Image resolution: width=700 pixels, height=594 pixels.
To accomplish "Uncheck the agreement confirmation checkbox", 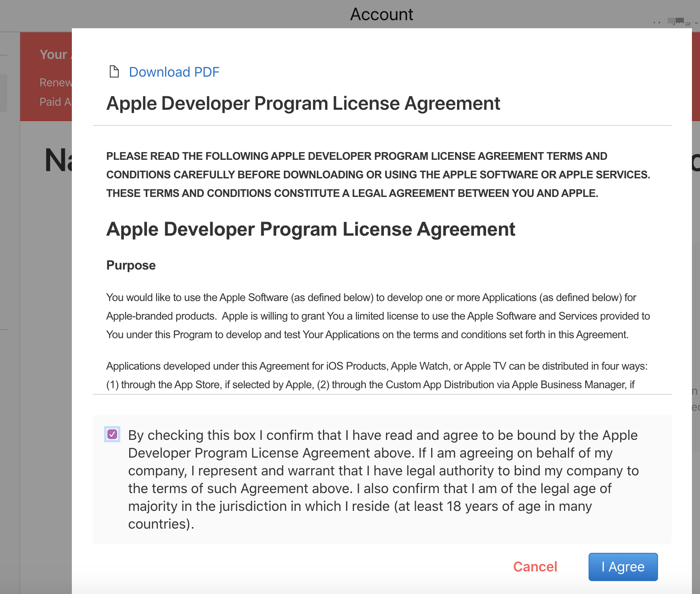I will (113, 435).
